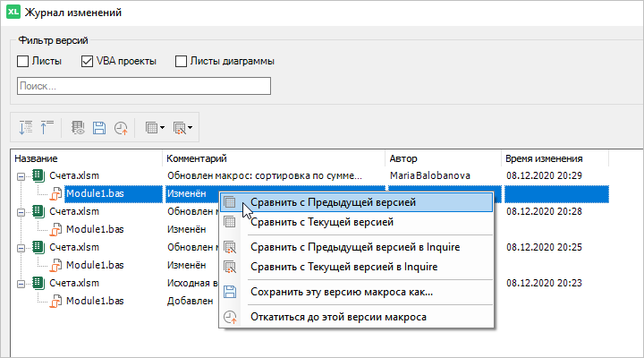This screenshot has width=644, height=358.
Task: Click the collapse all versions toolbar icon
Action: click(x=47, y=128)
